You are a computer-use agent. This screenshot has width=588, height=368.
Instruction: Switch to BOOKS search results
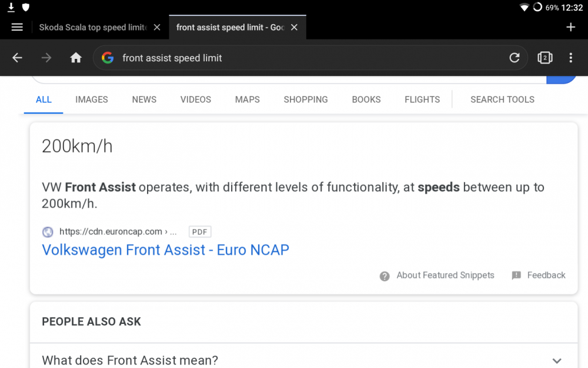[366, 100]
